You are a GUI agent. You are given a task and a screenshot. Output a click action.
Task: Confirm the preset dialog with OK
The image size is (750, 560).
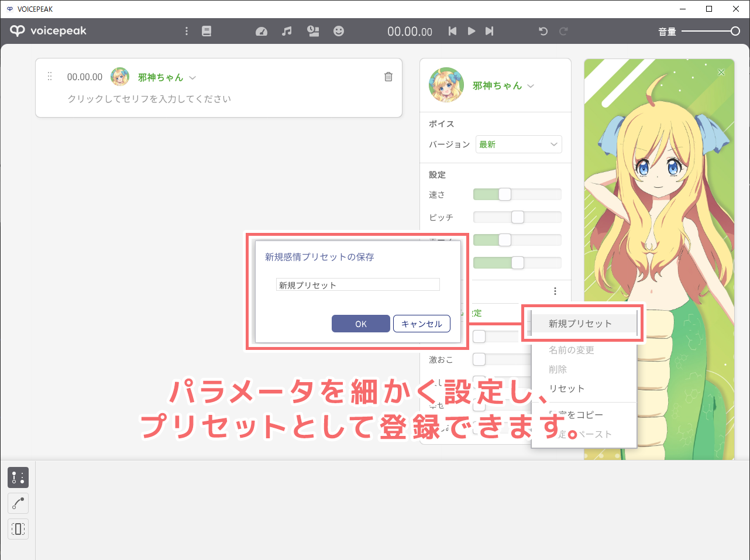(x=361, y=324)
